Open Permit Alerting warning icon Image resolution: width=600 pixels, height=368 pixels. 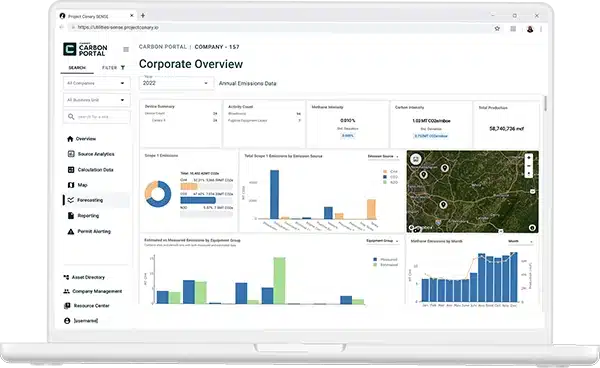[71, 231]
